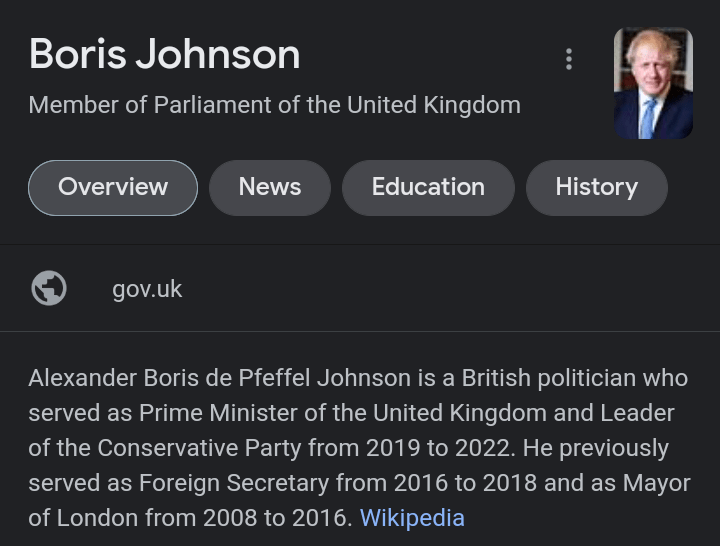Image resolution: width=720 pixels, height=546 pixels.
Task: Open the three-dot more options menu
Action: tap(568, 59)
